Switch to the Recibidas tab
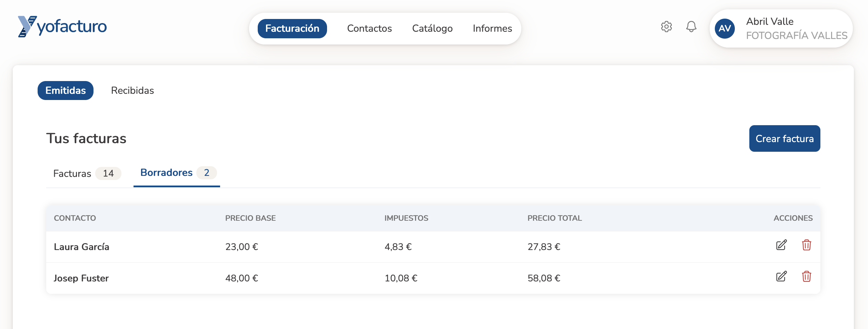This screenshot has width=868, height=329. pos(132,91)
